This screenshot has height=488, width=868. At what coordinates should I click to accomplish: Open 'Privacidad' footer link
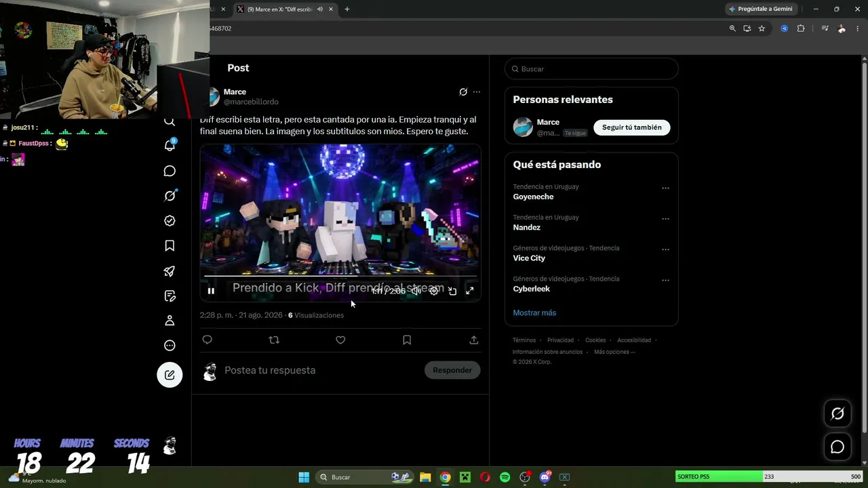coord(560,340)
